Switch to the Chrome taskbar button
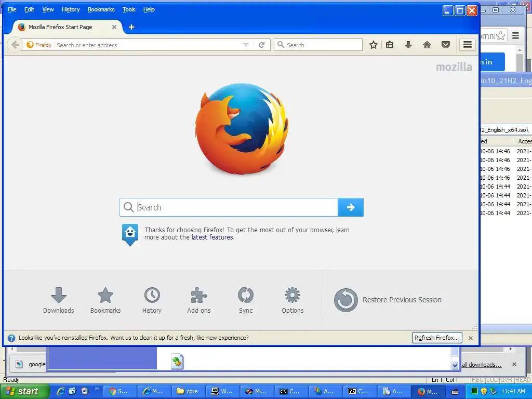This screenshot has width=532, height=399. click(119, 391)
